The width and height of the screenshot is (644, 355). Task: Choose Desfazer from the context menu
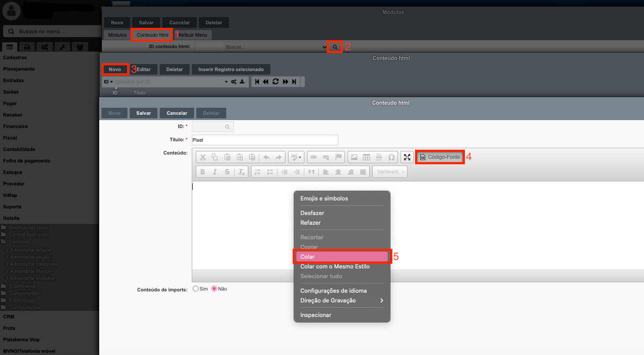(x=342, y=213)
